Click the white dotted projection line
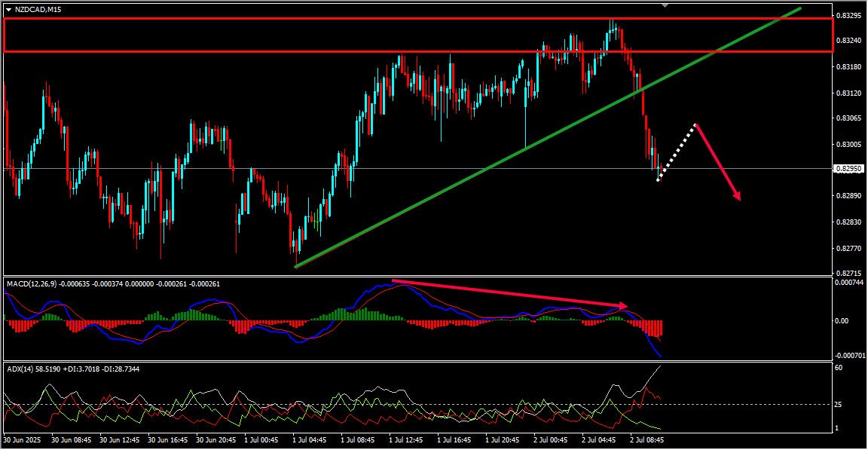Viewport: 868px width, 450px height. tap(677, 152)
